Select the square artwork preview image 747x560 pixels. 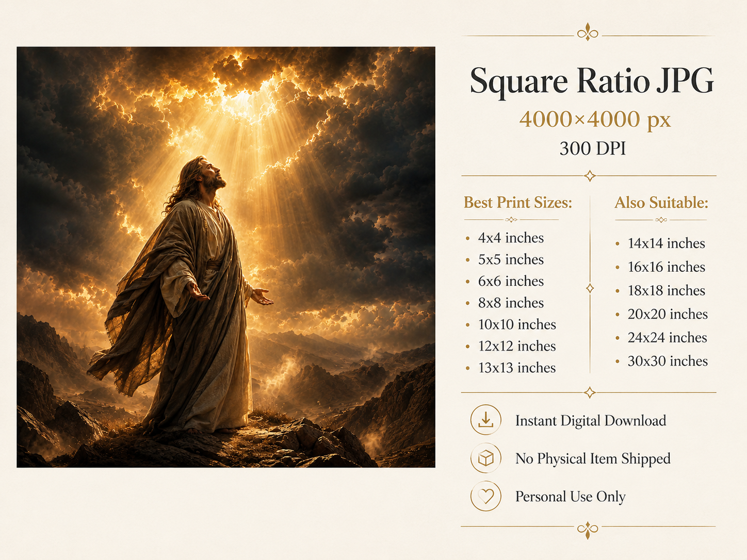pos(226,257)
